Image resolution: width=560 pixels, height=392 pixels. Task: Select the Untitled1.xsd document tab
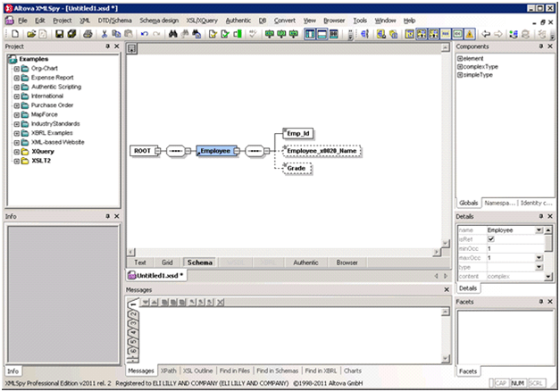156,276
